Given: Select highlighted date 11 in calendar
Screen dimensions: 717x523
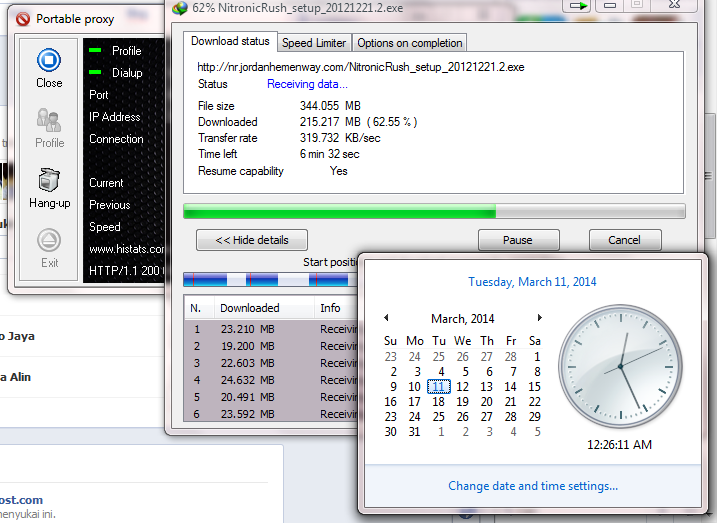Looking at the screenshot, I should [439, 387].
